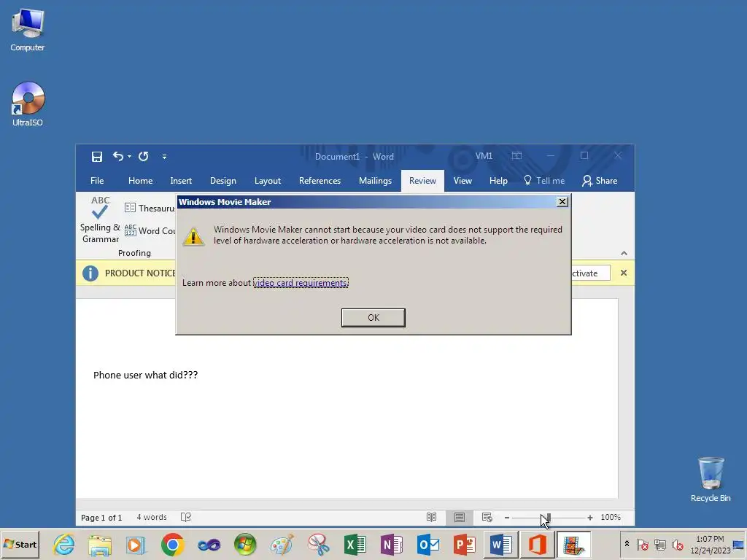Click the Office icon in taskbar

click(538, 545)
